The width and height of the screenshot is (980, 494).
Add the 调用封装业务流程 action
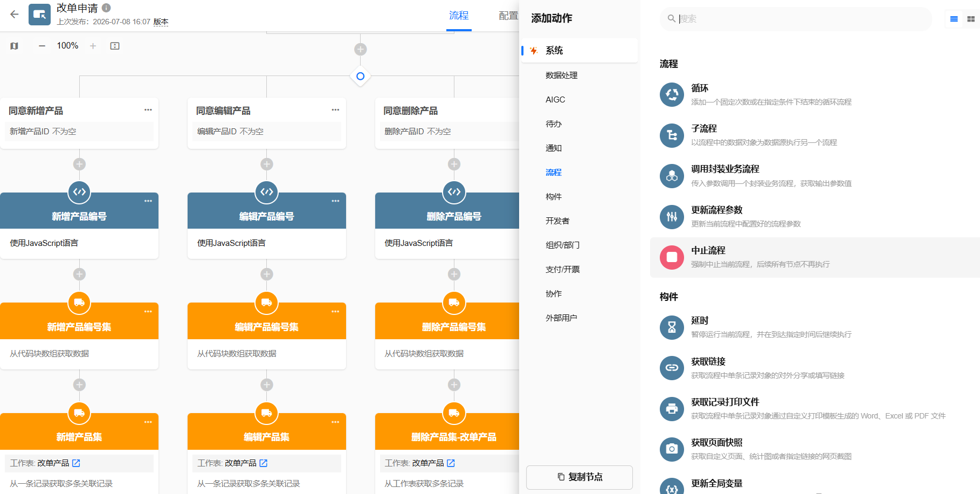click(x=815, y=176)
